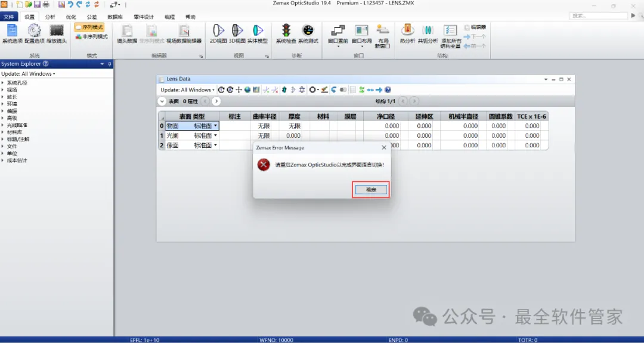Select 曲率半径 cell of 物面 row
The width and height of the screenshot is (644, 343).
264,126
